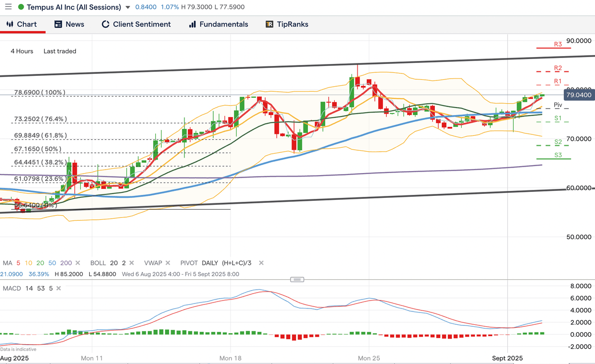Viewport: 595px width, 364px height.
Task: Select the Fibonacci 73.2502 (76.4%) label
Action: [41, 119]
